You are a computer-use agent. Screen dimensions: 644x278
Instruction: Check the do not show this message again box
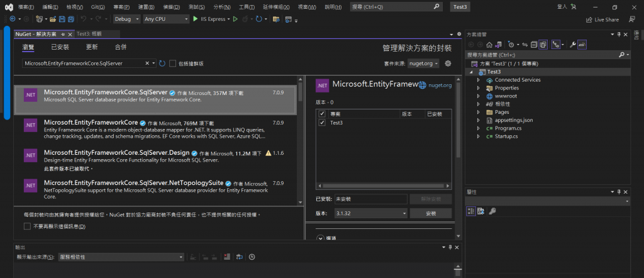27,226
